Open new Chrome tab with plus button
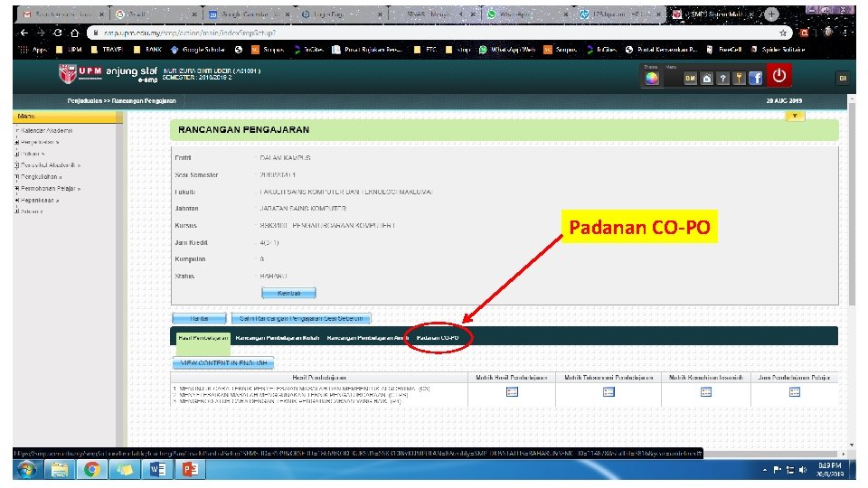The height and width of the screenshot is (488, 868). pos(771,14)
